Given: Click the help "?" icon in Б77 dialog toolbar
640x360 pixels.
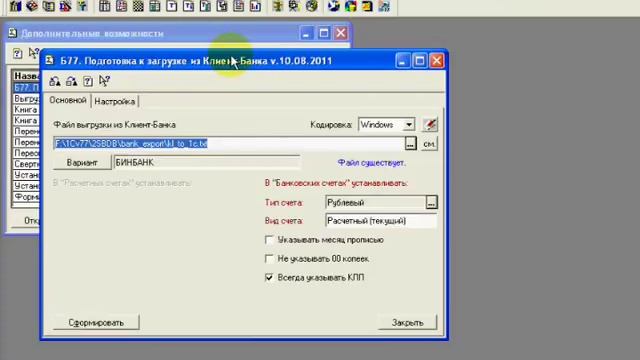Looking at the screenshot, I should [x=88, y=81].
